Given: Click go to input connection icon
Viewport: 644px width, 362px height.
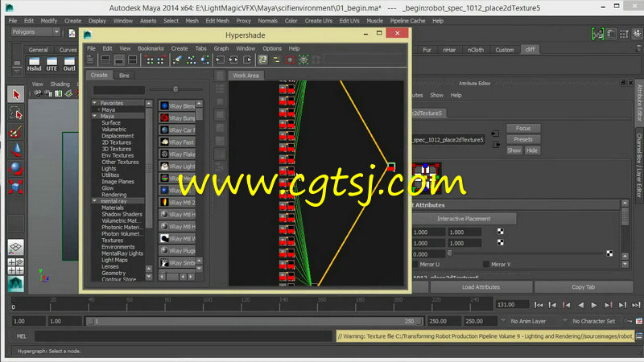Looking at the screenshot, I should pyautogui.click(x=495, y=134).
